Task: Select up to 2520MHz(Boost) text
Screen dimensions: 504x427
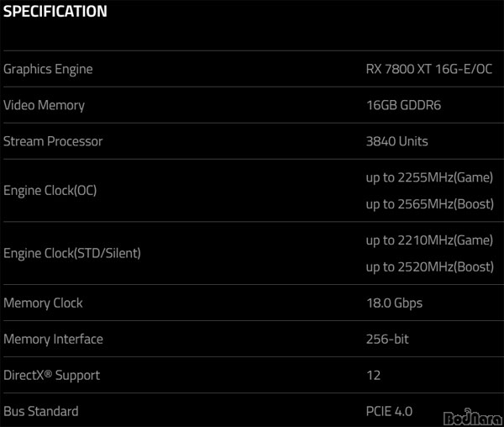Action: click(x=430, y=267)
